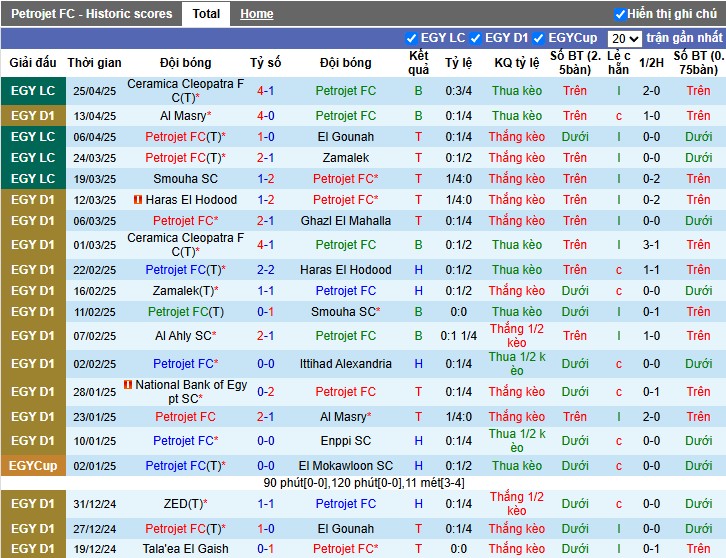The width and height of the screenshot is (726, 558).
Task: Click the 2-1 score versus Zamalek
Action: [266, 158]
